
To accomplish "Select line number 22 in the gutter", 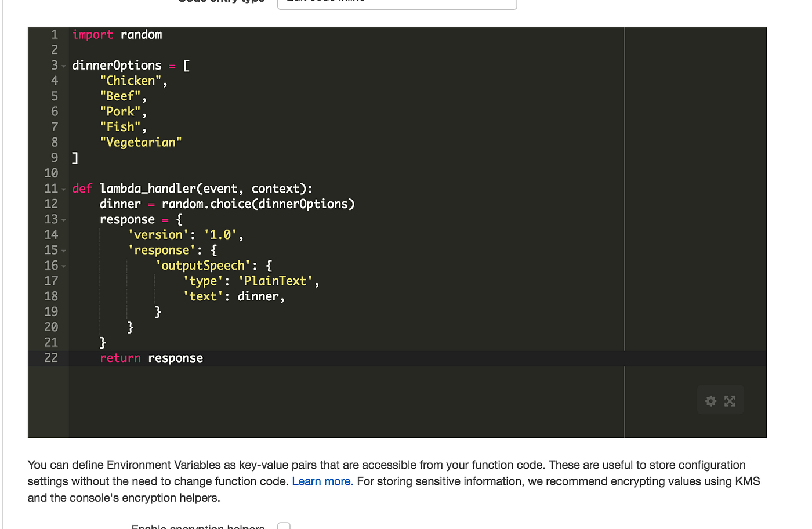I will point(51,358).
